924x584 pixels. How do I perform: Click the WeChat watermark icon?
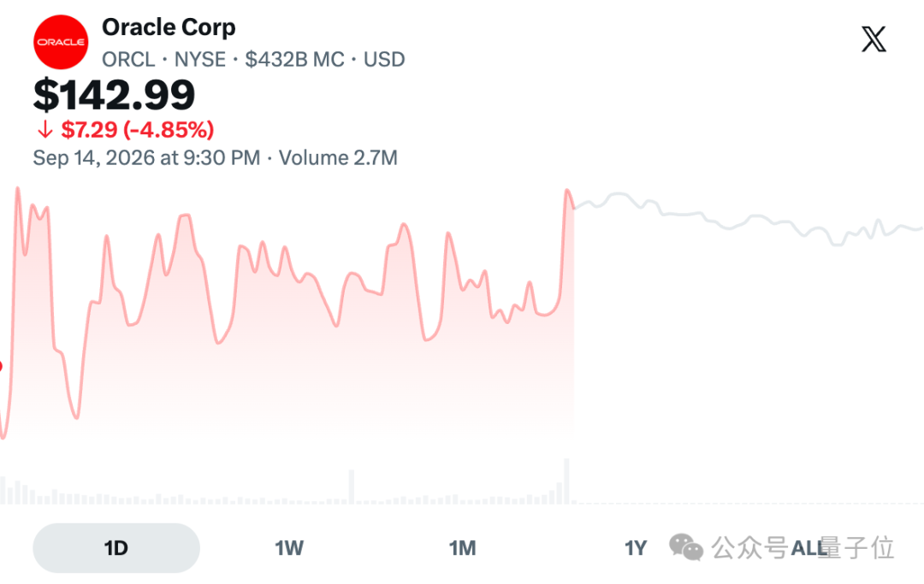pos(686,547)
